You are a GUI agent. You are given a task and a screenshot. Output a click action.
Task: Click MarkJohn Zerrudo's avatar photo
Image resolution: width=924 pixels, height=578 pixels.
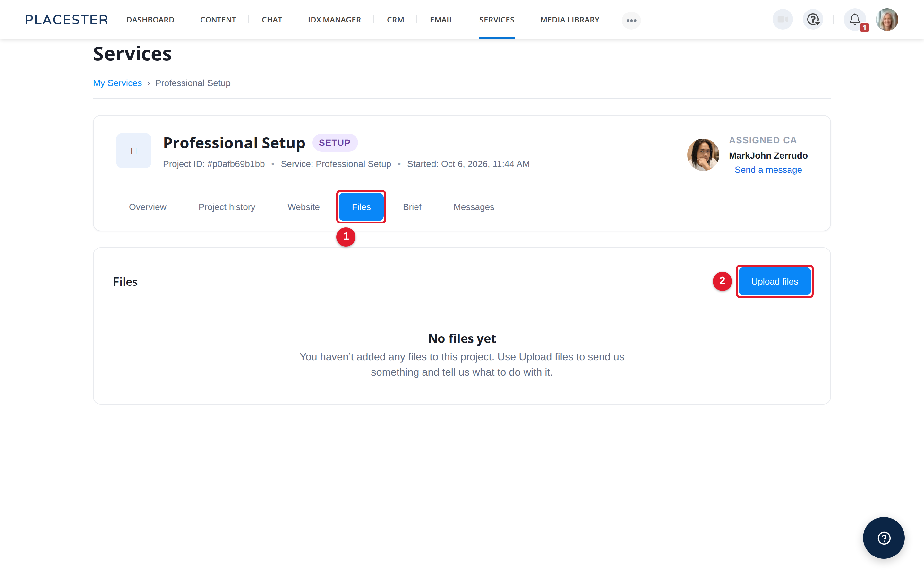[x=703, y=155]
